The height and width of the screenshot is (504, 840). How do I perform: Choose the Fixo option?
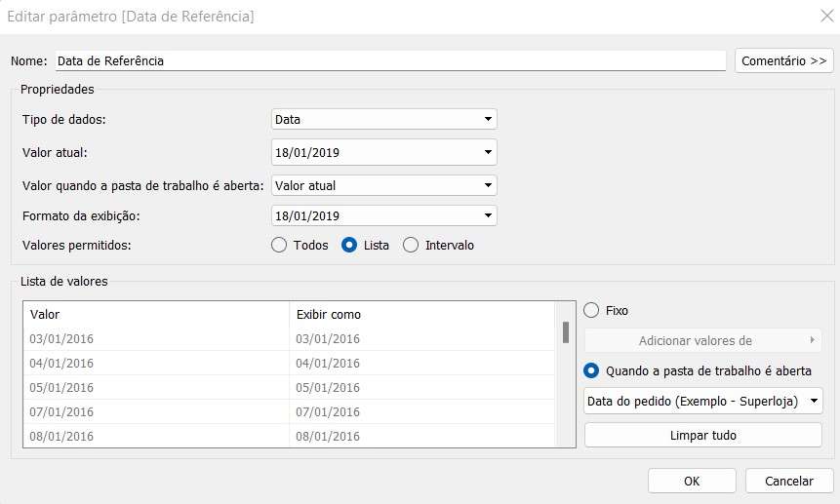[x=591, y=310]
